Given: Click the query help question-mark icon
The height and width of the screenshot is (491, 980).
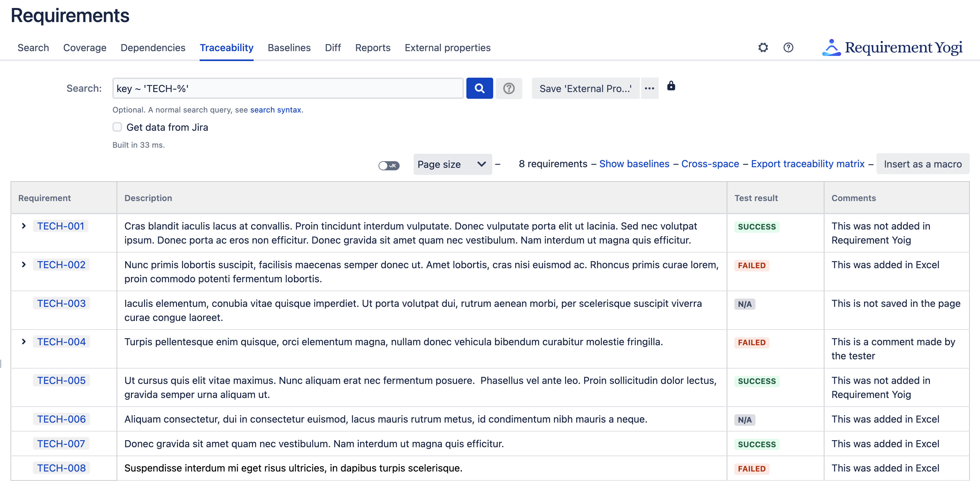Looking at the screenshot, I should (x=509, y=88).
